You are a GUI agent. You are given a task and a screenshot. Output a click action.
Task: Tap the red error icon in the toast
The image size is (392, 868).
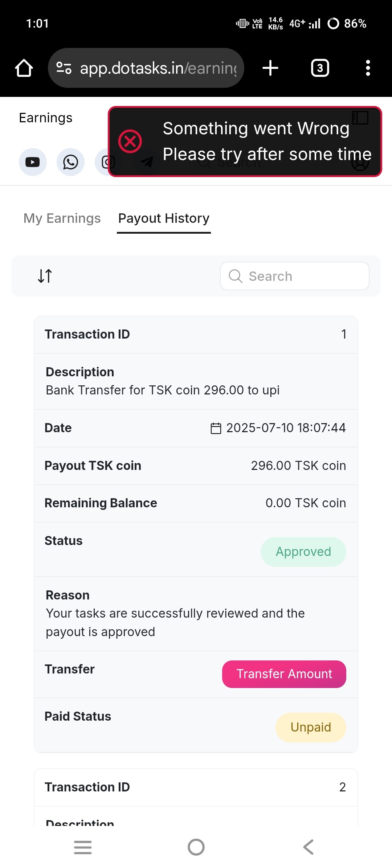point(130,141)
